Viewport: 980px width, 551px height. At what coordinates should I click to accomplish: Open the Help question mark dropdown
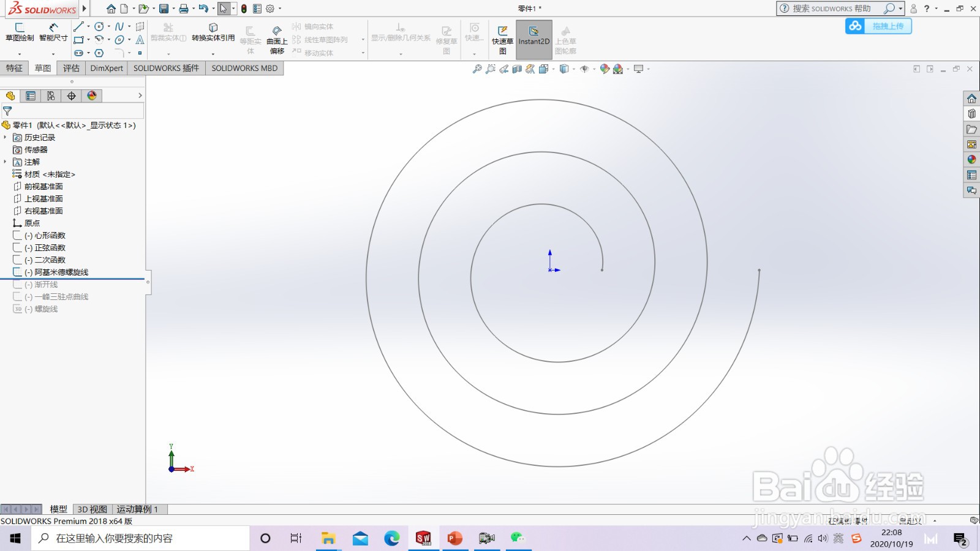click(937, 9)
